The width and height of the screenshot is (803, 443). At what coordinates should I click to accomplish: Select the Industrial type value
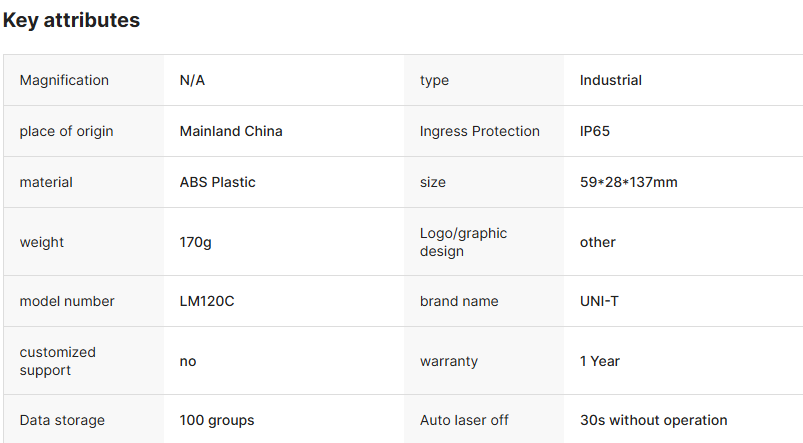(610, 80)
